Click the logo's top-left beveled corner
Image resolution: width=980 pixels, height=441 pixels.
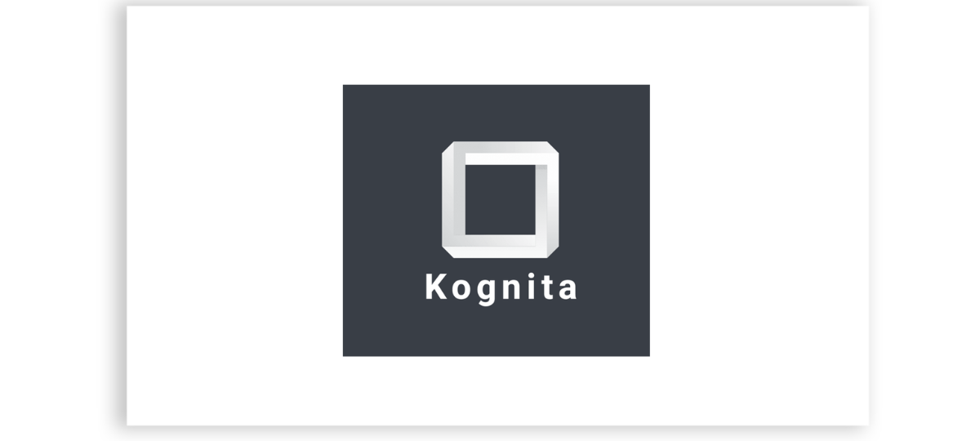448,148
